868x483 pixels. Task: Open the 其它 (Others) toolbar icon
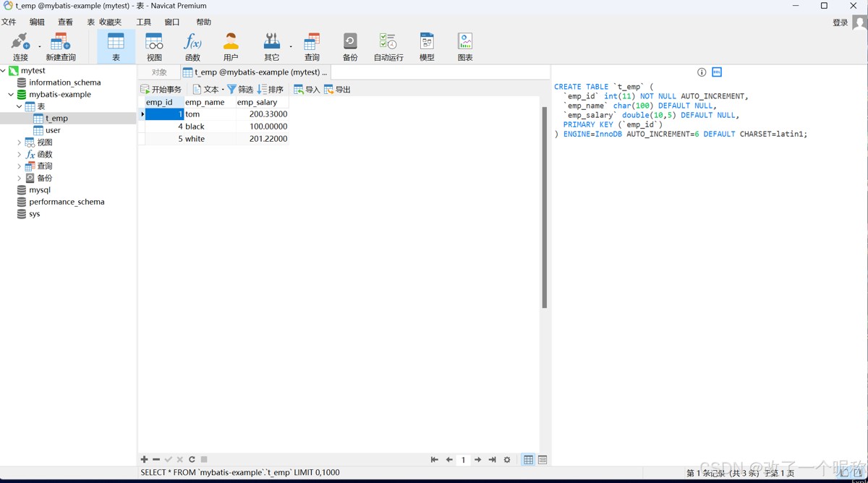[271, 46]
